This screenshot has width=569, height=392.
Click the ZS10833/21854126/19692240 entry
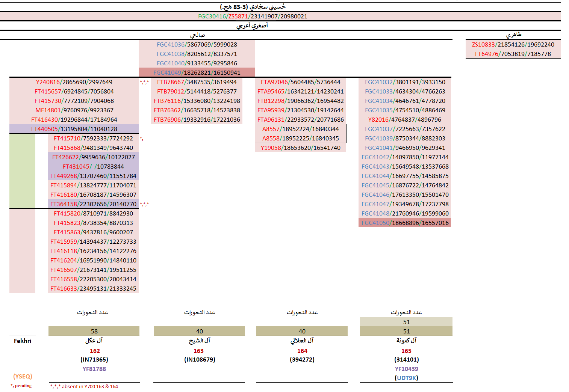[513, 44]
